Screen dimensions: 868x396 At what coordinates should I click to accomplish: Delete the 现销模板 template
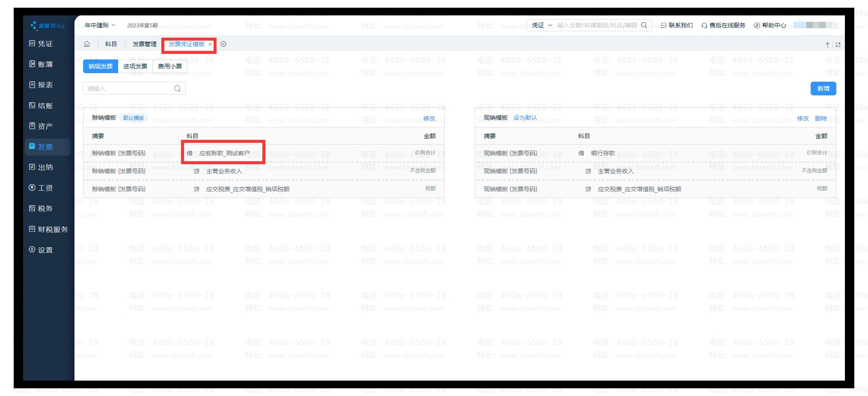[x=820, y=118]
